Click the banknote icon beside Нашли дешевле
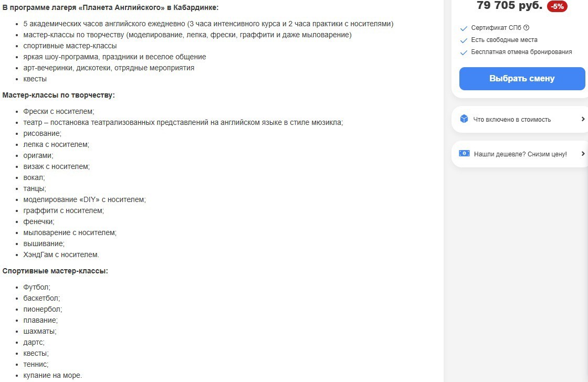 pyautogui.click(x=464, y=153)
